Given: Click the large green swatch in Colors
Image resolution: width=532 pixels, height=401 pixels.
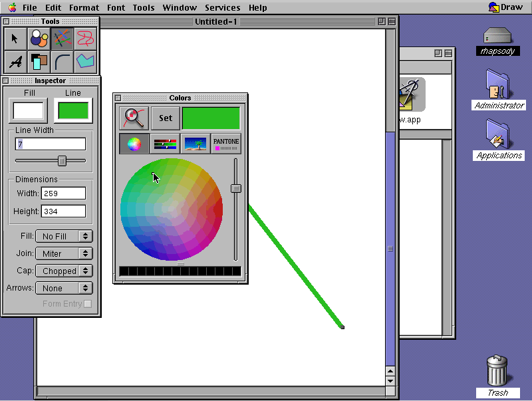Looking at the screenshot, I should click(211, 118).
